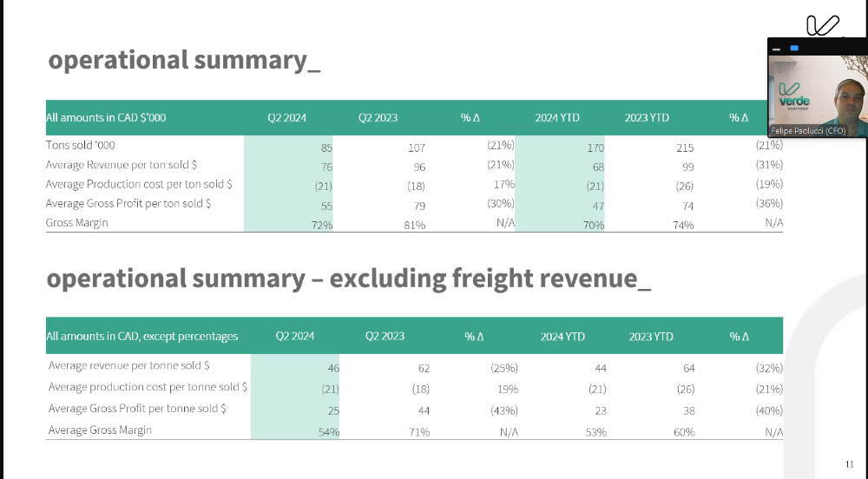The image size is (868, 479).
Task: Click "Q2 2023" header in the bottom table
Action: 385,336
